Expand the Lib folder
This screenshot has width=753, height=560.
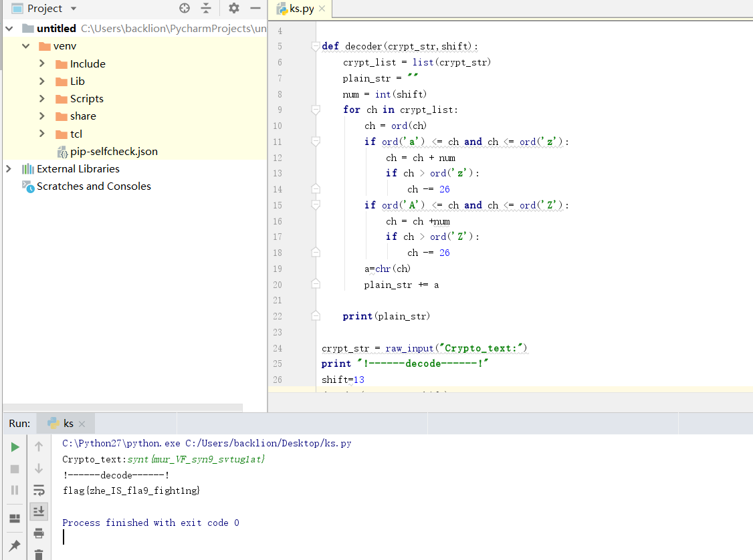[41, 81]
